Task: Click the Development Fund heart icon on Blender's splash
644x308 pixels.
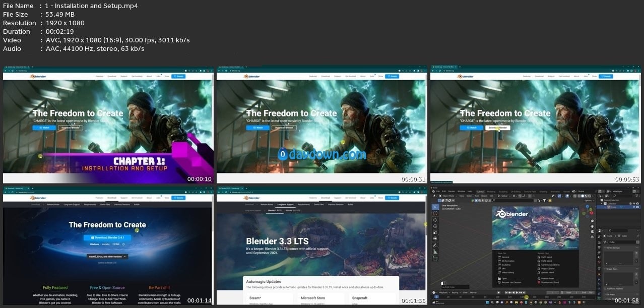Action: tap(538, 282)
